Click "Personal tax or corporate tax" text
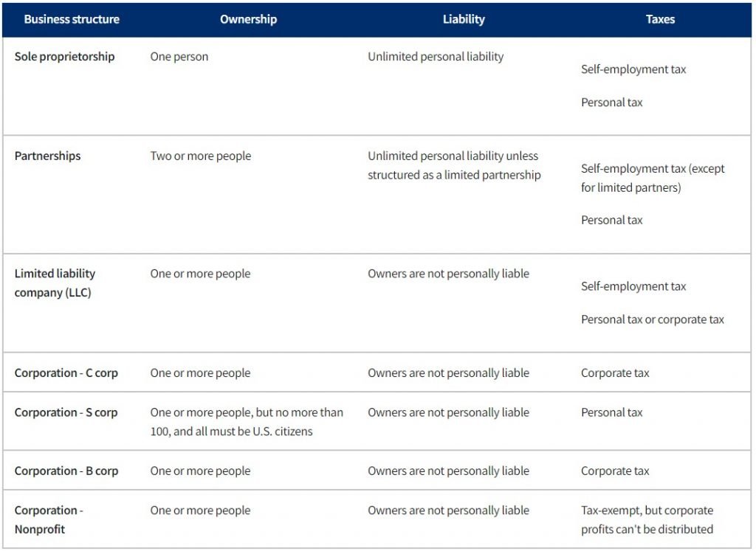756x551 pixels. click(653, 319)
